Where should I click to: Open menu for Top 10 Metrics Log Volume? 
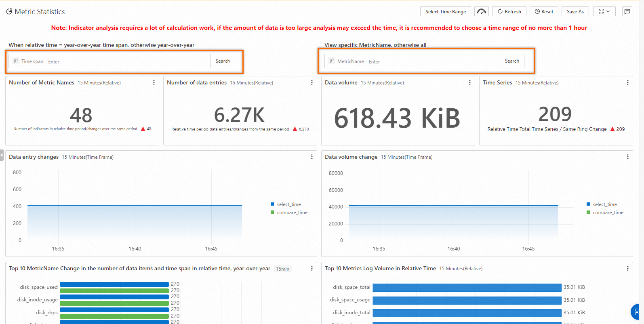click(x=628, y=268)
